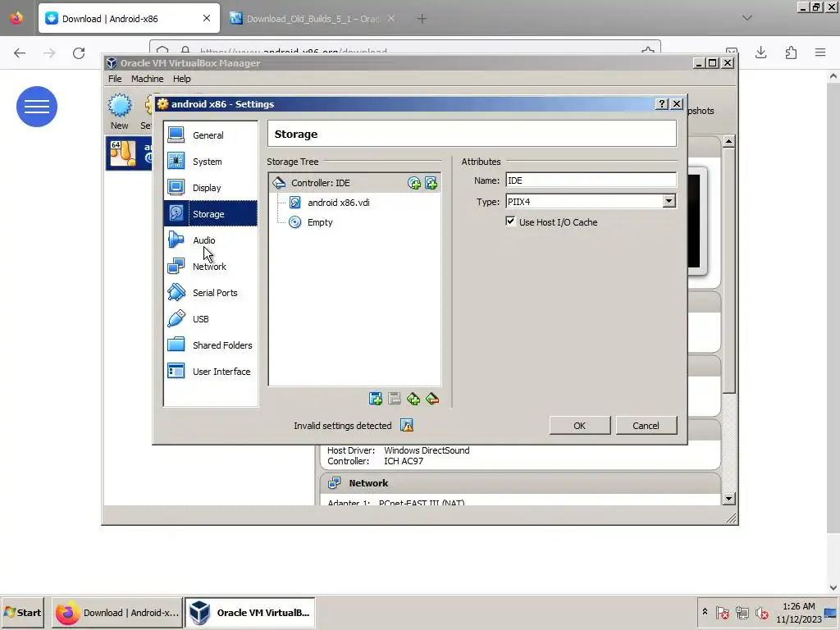Click the Firefox back arrow

pyautogui.click(x=20, y=53)
